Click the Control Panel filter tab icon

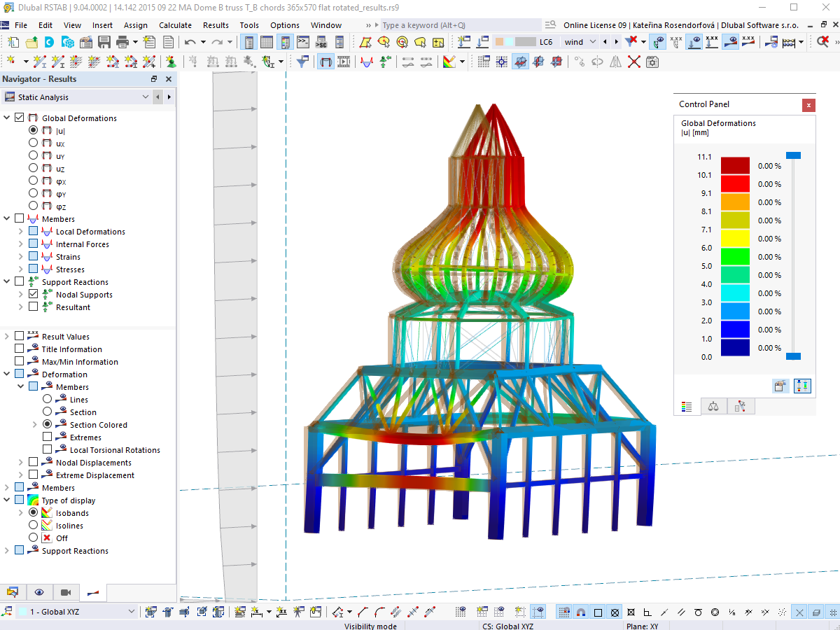[741, 406]
